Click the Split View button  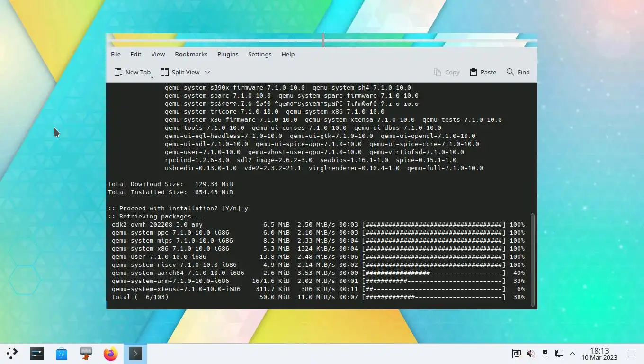click(180, 72)
